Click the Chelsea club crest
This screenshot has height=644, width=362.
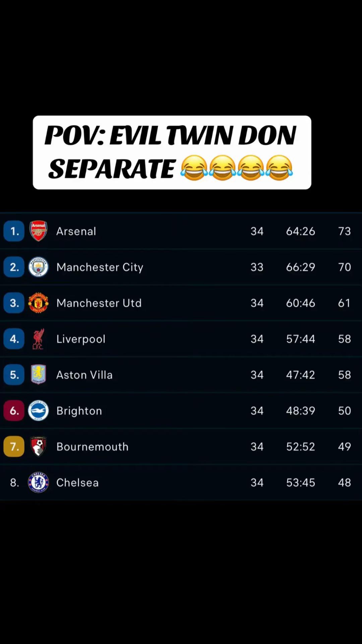pos(38,482)
